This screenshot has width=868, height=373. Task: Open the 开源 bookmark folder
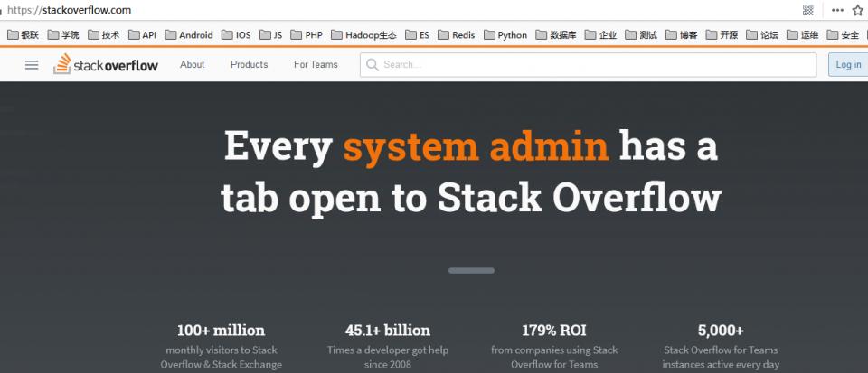[722, 35]
